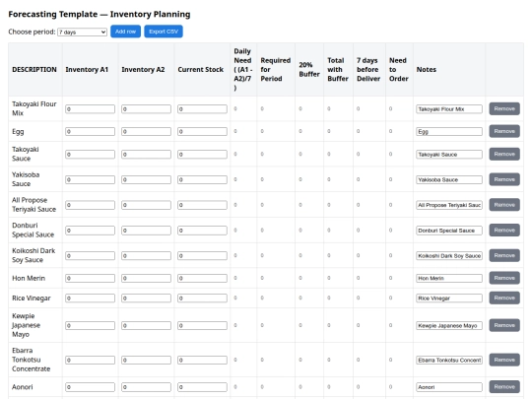Click the Current Stock column header
The width and height of the screenshot is (532, 399).
pyautogui.click(x=201, y=70)
